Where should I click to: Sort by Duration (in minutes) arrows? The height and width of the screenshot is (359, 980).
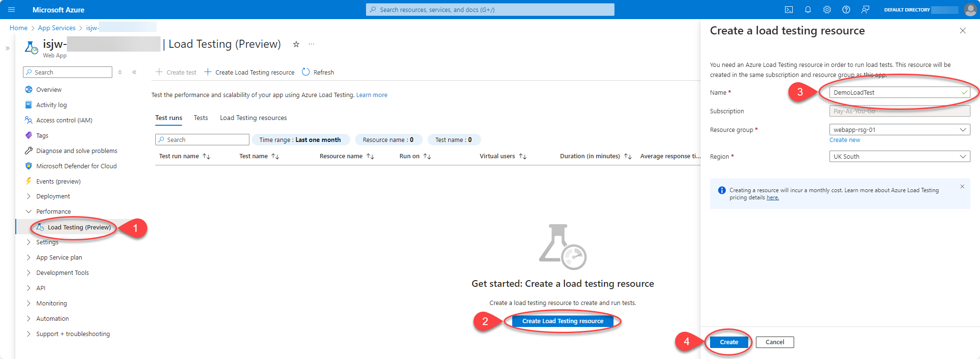click(628, 156)
